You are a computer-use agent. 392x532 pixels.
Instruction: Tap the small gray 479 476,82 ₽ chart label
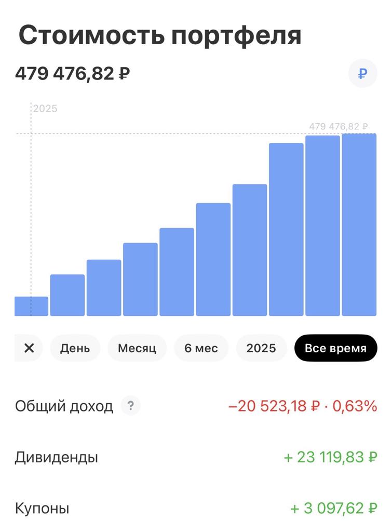(x=339, y=126)
